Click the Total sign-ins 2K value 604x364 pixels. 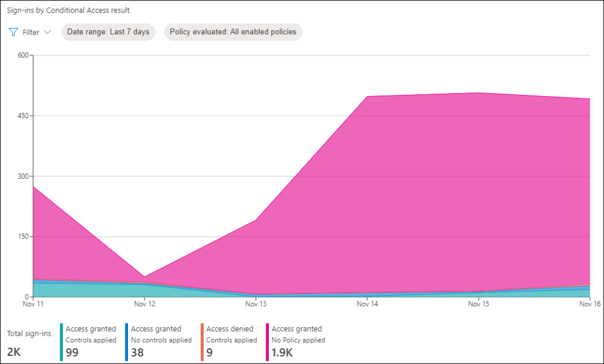[x=14, y=353]
